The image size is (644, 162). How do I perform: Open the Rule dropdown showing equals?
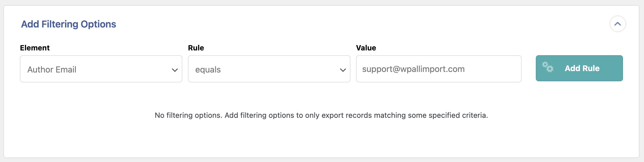(269, 69)
